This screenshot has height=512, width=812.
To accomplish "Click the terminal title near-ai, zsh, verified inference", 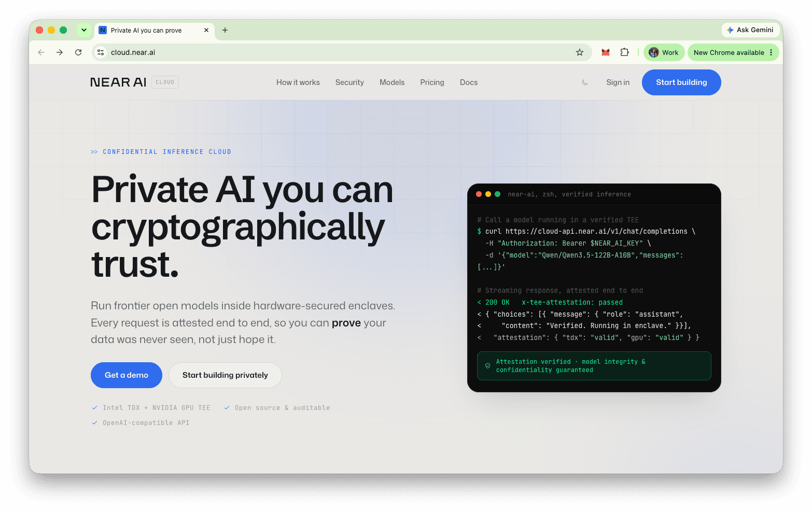I will (x=569, y=194).
